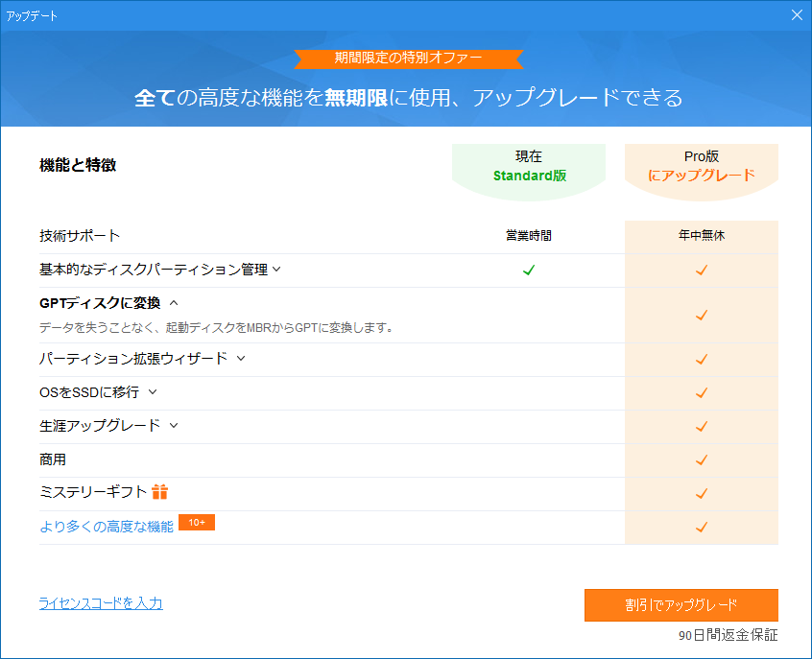Expand 基本的なディスクパーティション管理 chevron
The image size is (812, 659).
coord(277,269)
